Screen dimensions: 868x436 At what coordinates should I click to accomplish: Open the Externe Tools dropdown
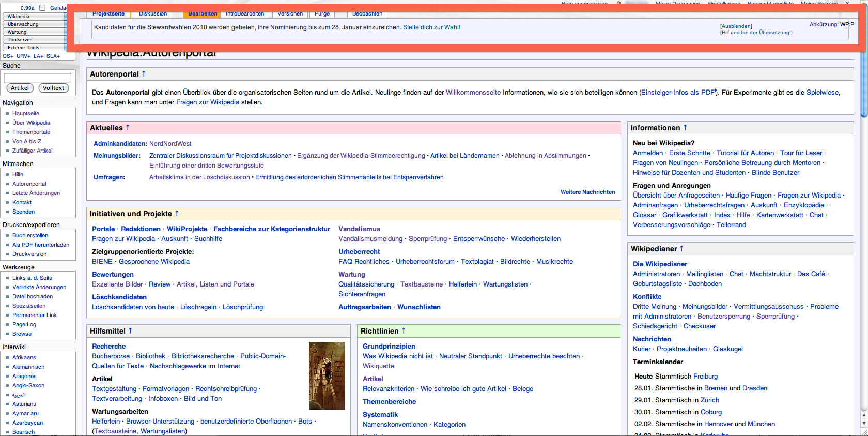pyautogui.click(x=34, y=48)
